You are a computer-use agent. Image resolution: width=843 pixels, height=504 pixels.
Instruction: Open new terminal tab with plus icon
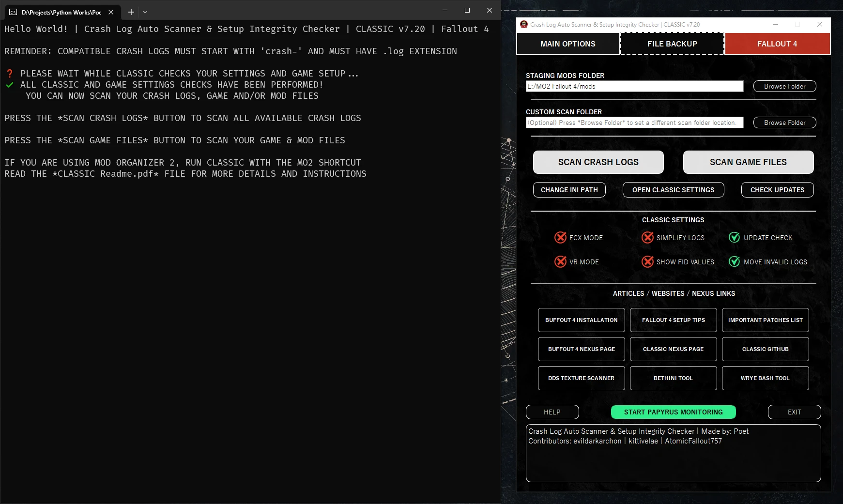point(131,12)
